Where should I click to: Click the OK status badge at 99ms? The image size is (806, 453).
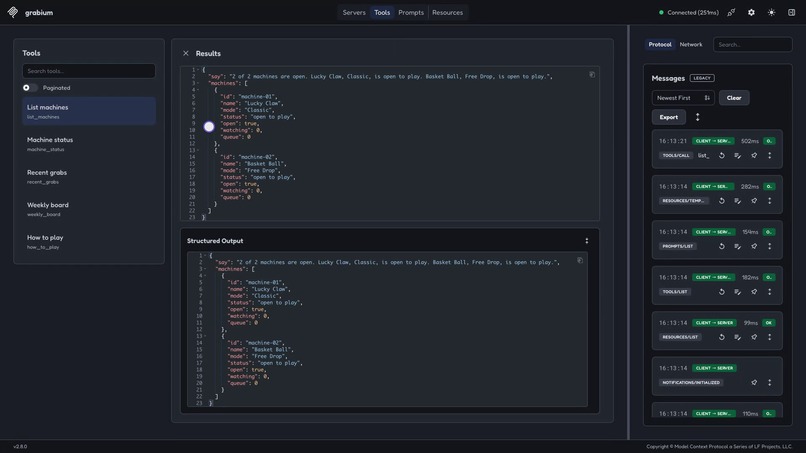point(768,323)
